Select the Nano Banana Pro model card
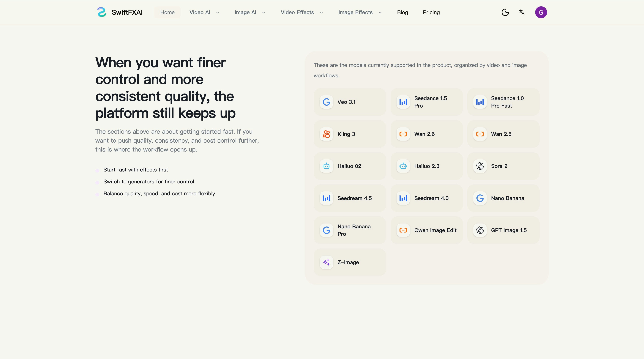Screen dimensions: 644x359 click(350, 230)
